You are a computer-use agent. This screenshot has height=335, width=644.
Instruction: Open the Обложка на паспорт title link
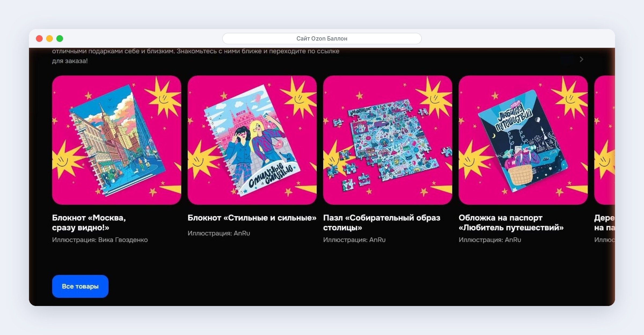(x=511, y=222)
